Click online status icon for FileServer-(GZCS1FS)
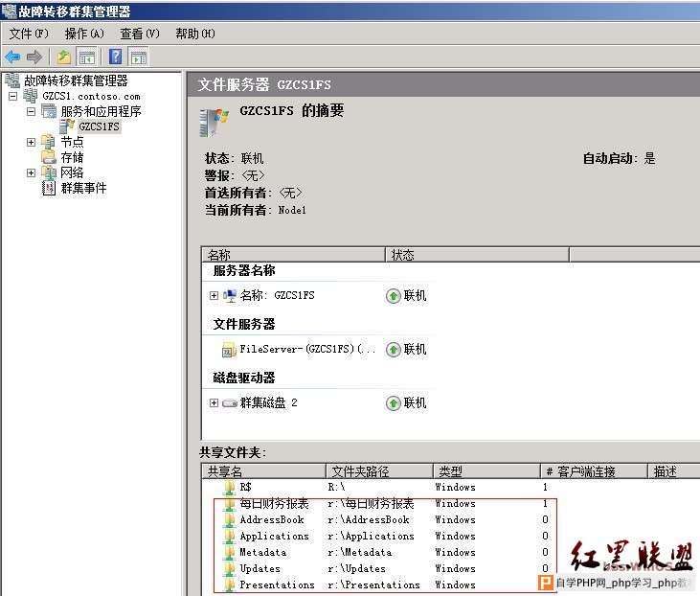 [393, 350]
